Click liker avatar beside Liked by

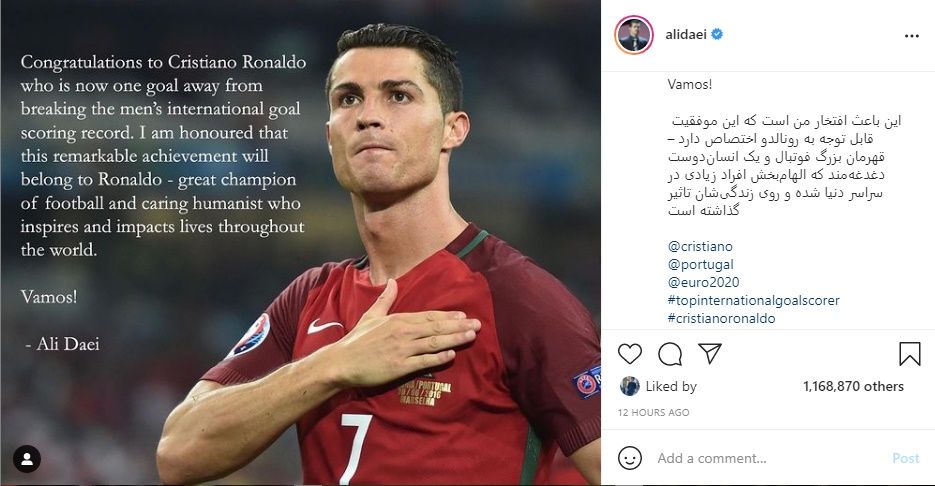point(629,386)
